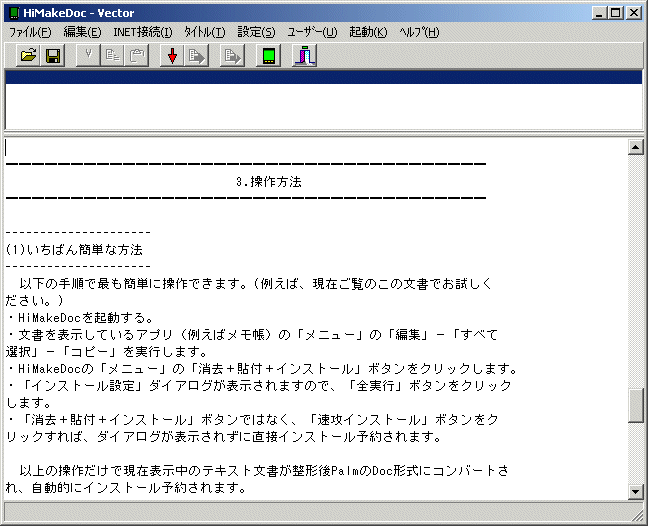Click the line starting リックすれば、ダイアログ
The image size is (648, 526).
(224, 437)
